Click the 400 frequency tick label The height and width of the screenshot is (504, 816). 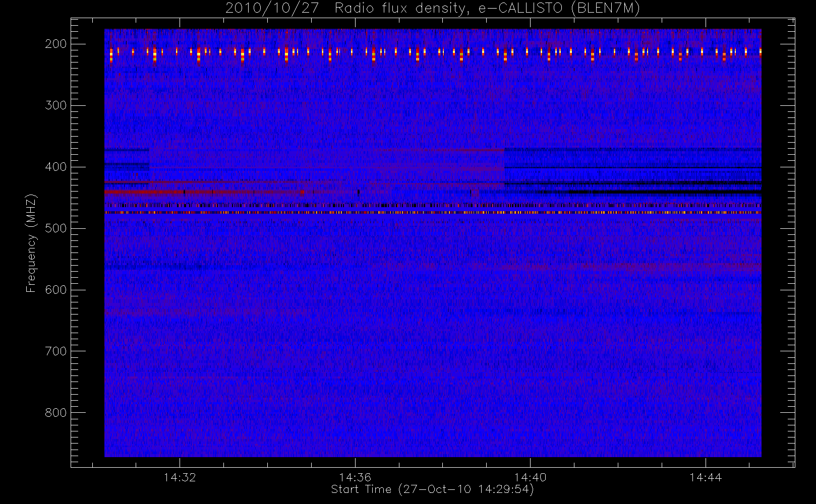pos(56,167)
